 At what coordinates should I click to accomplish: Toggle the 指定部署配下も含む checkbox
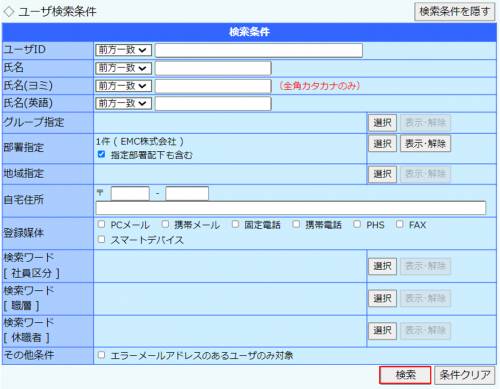102,154
